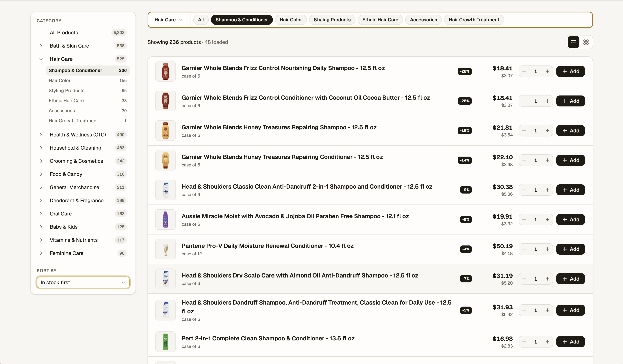Select Hair Growth Treatment subcategory in sidebar
This screenshot has width=623, height=364.
(x=88, y=121)
